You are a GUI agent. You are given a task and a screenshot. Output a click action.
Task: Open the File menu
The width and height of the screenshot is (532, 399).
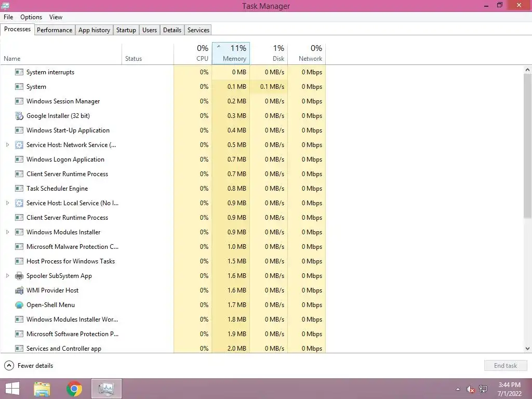coord(8,17)
